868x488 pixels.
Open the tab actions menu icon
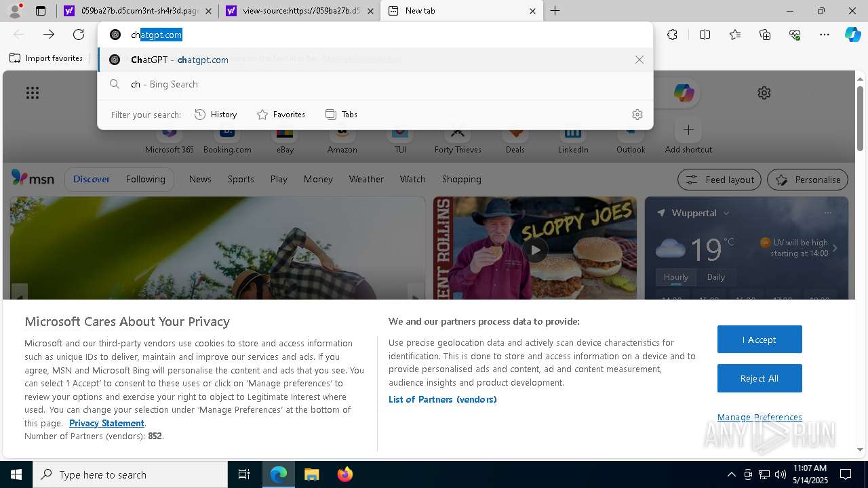[41, 11]
